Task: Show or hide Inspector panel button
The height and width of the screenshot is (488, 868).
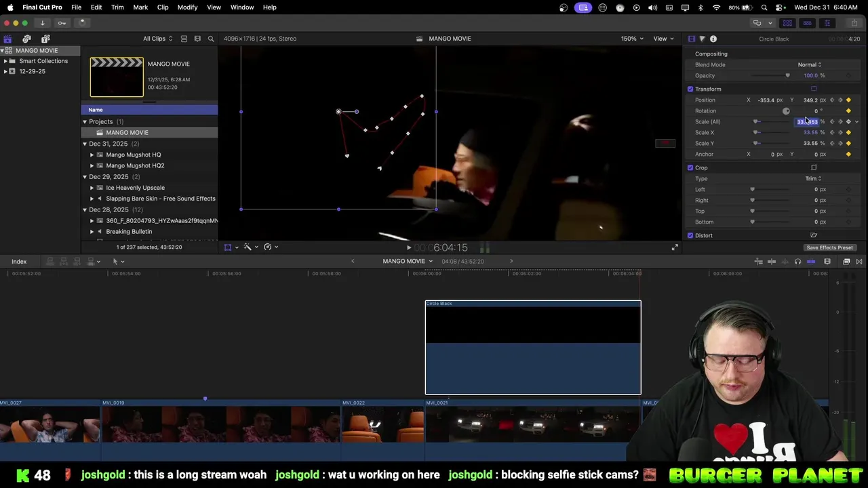Action: [827, 22]
